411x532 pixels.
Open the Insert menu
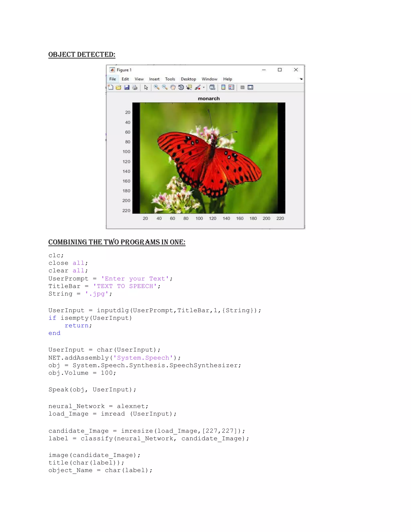pos(154,79)
